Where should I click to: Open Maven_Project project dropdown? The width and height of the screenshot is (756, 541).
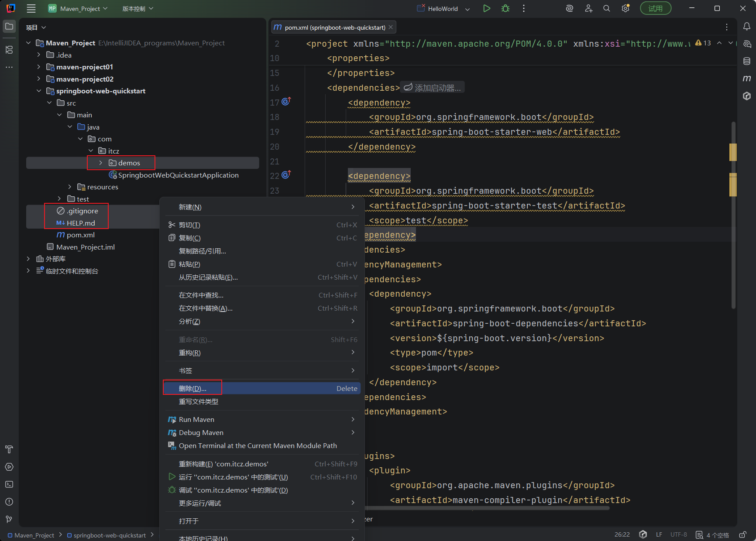[78, 8]
